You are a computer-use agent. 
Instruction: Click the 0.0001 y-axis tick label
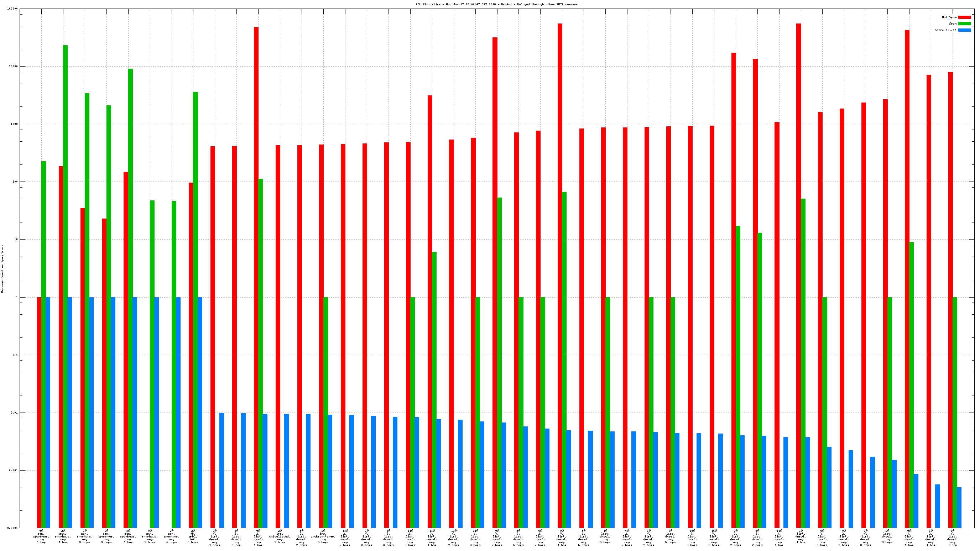tap(13, 528)
